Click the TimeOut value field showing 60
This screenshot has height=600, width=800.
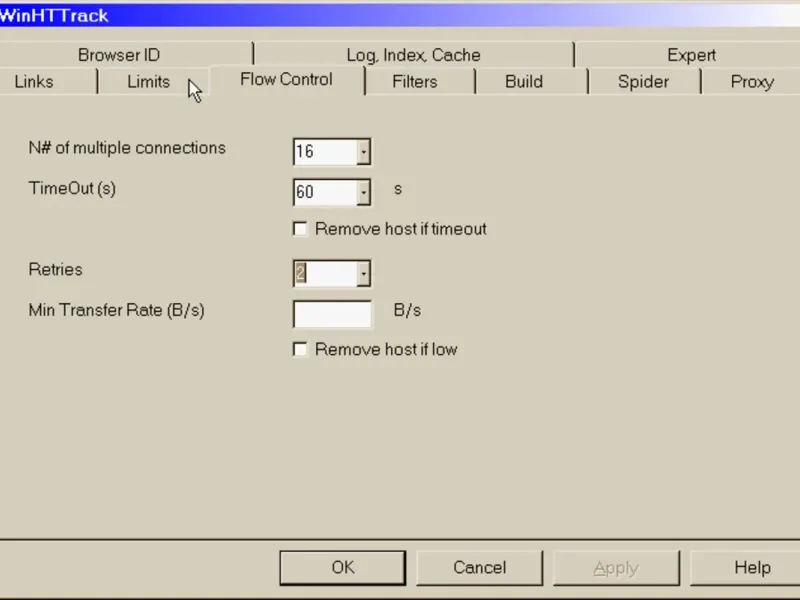point(326,192)
